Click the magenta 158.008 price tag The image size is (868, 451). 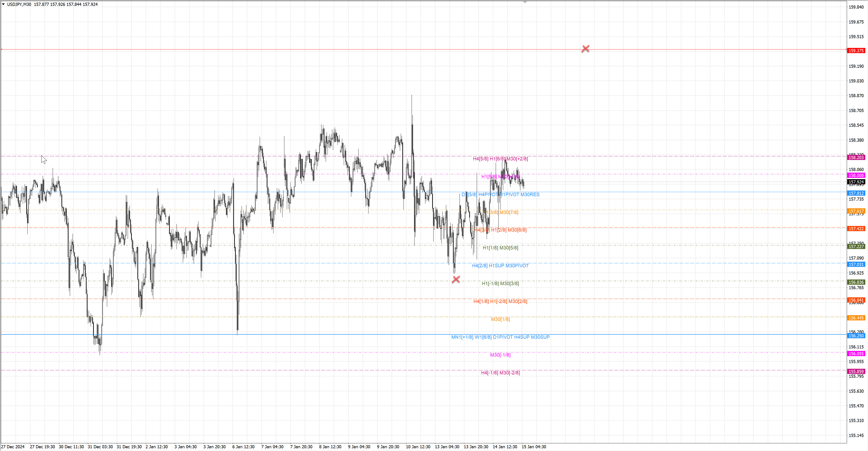point(856,175)
